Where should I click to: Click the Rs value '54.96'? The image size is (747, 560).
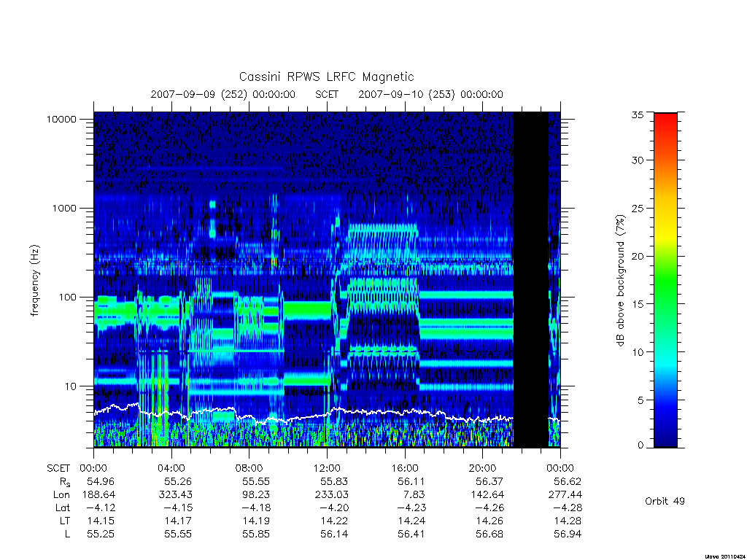[101, 481]
